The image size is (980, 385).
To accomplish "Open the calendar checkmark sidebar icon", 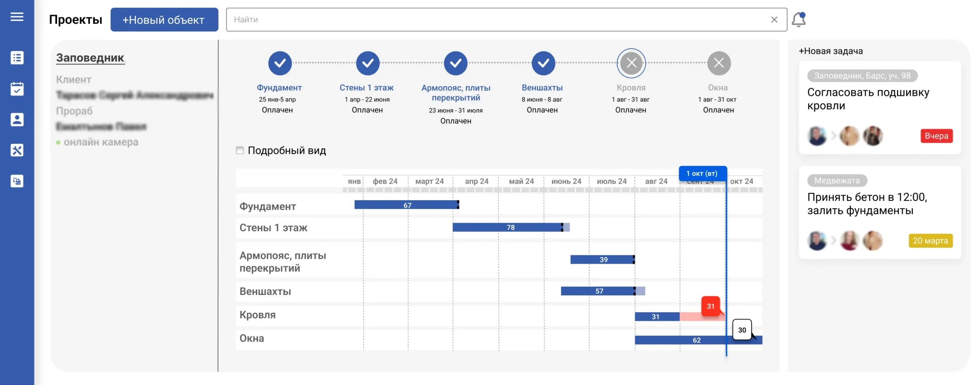I will [17, 89].
